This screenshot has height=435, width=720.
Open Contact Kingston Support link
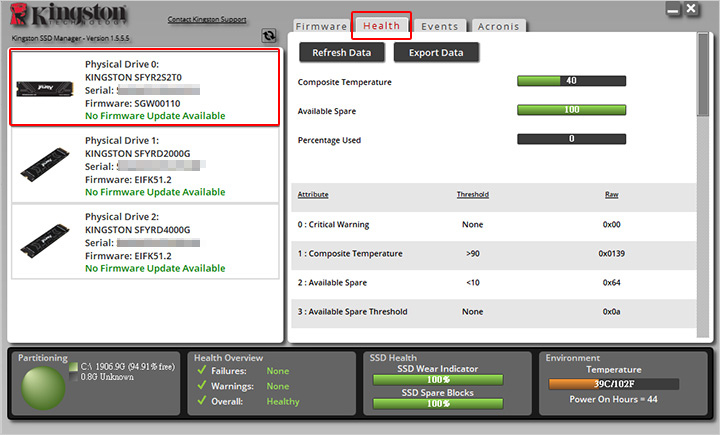207,19
